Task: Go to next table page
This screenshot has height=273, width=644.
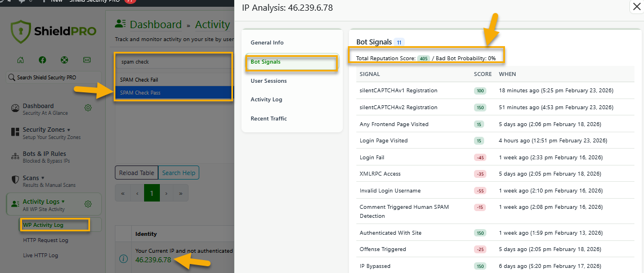Action: pos(166,193)
